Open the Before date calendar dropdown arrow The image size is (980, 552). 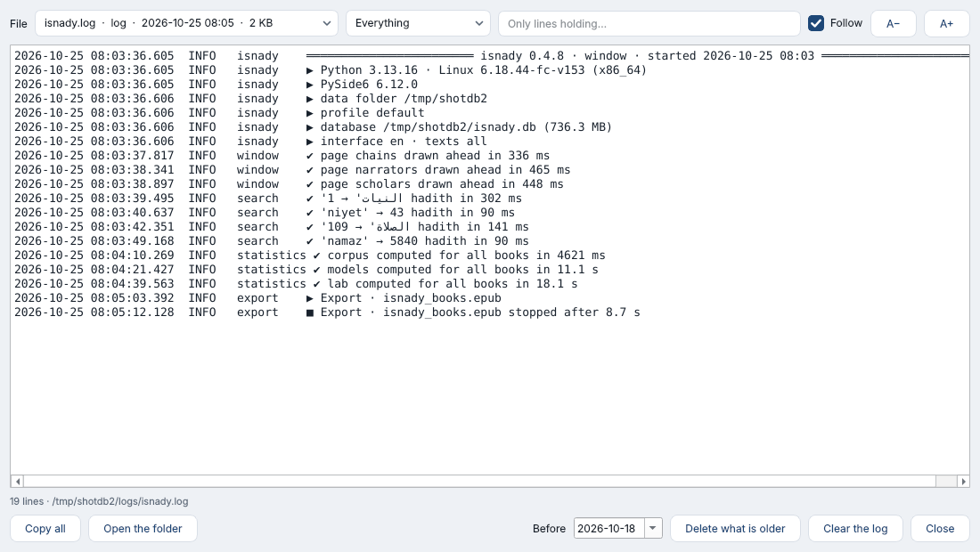pyautogui.click(x=652, y=528)
